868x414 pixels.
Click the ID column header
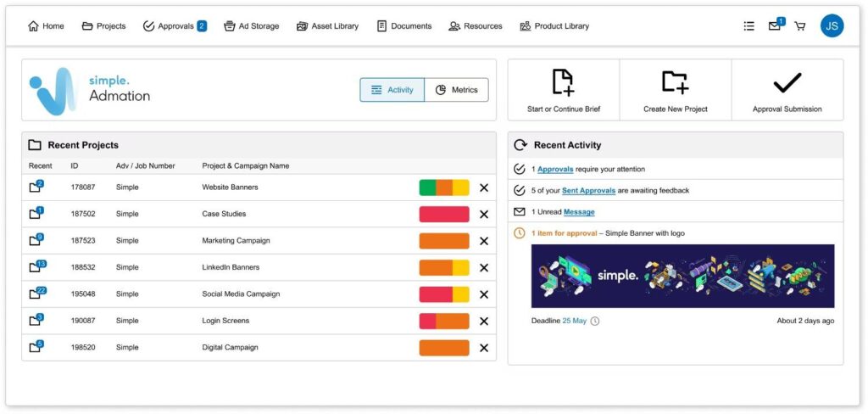click(75, 165)
